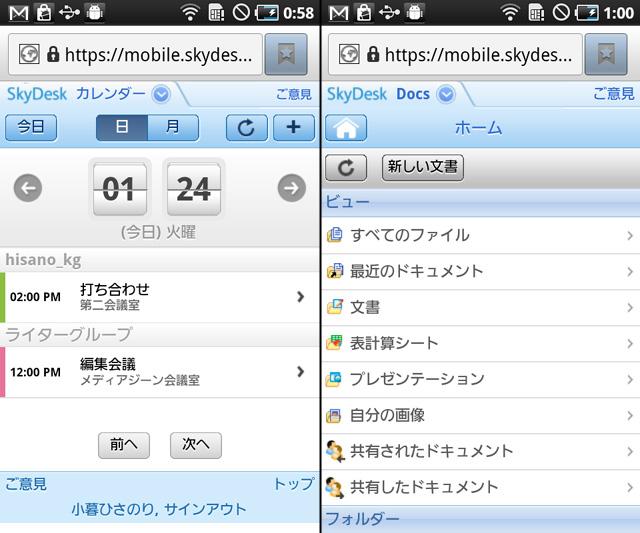
Task: Tap the left address bar URL
Action: tap(135, 54)
